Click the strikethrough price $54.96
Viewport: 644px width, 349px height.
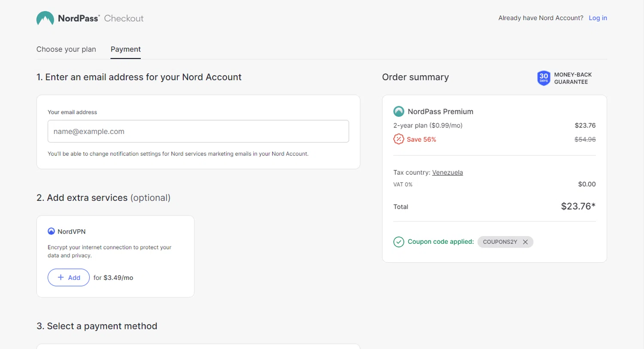coord(585,140)
